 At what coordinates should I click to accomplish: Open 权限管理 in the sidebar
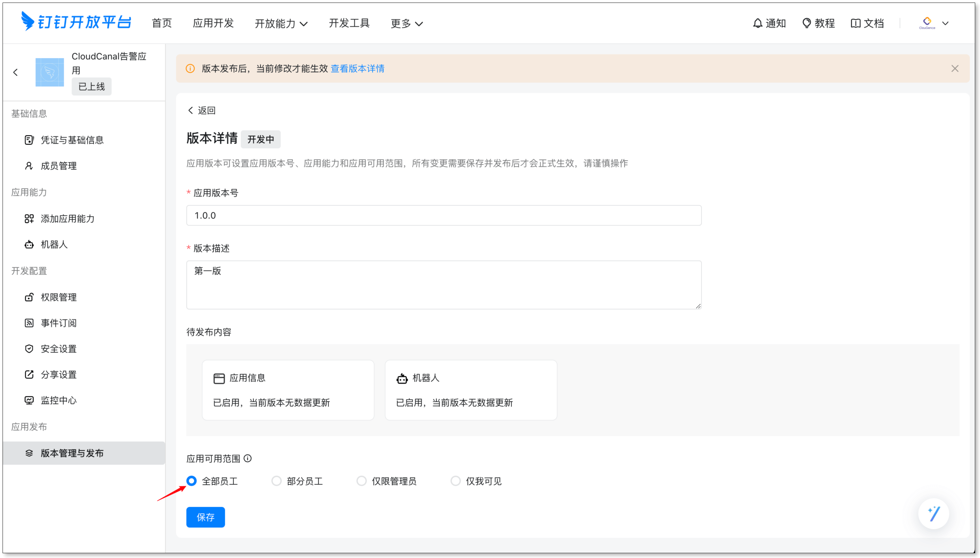tap(59, 297)
